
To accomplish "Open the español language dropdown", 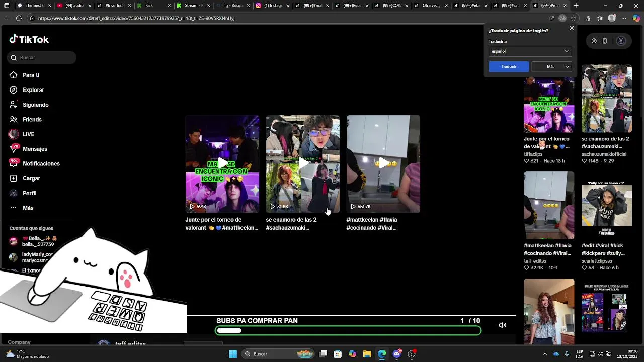I will pyautogui.click(x=530, y=51).
